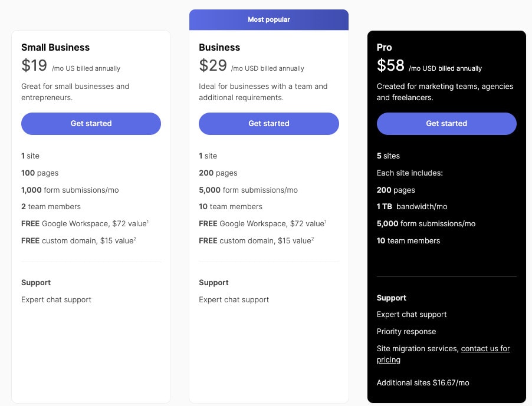Click Get started on the Business plan
Screen dimensions: 532x406
point(268,124)
